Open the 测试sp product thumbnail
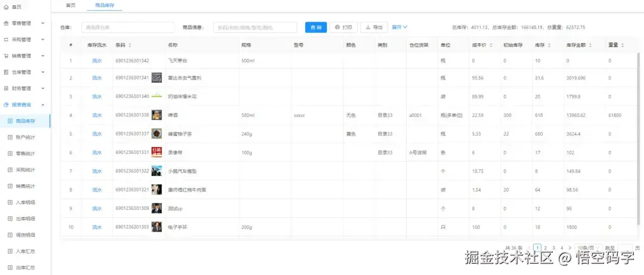Viewport: 644px width, 275px height. [x=156, y=208]
